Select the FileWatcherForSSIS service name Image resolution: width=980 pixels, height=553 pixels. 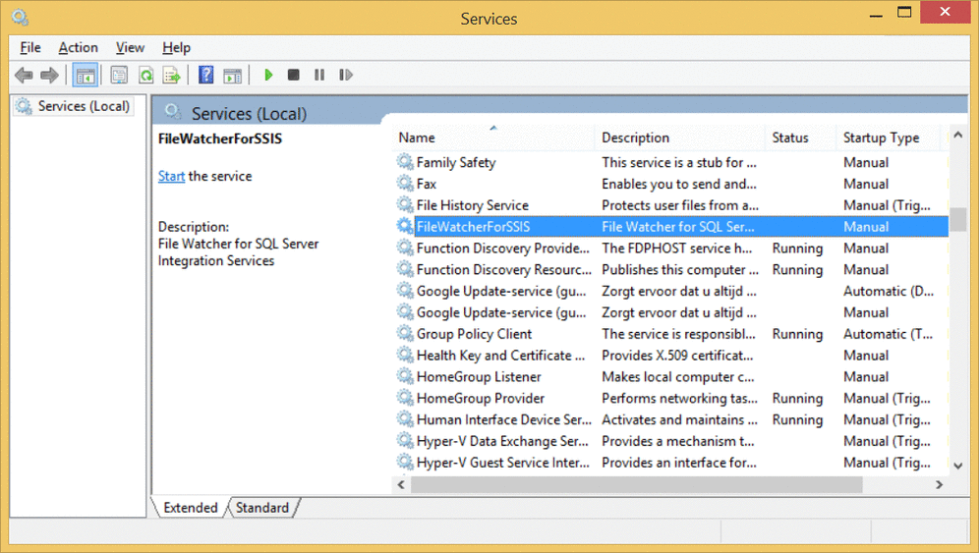[x=473, y=226]
